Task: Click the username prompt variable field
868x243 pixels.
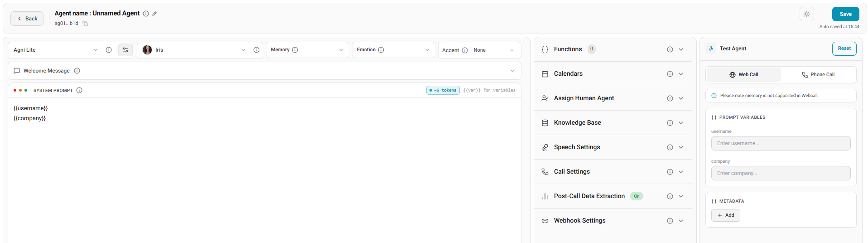Action: 781,143
